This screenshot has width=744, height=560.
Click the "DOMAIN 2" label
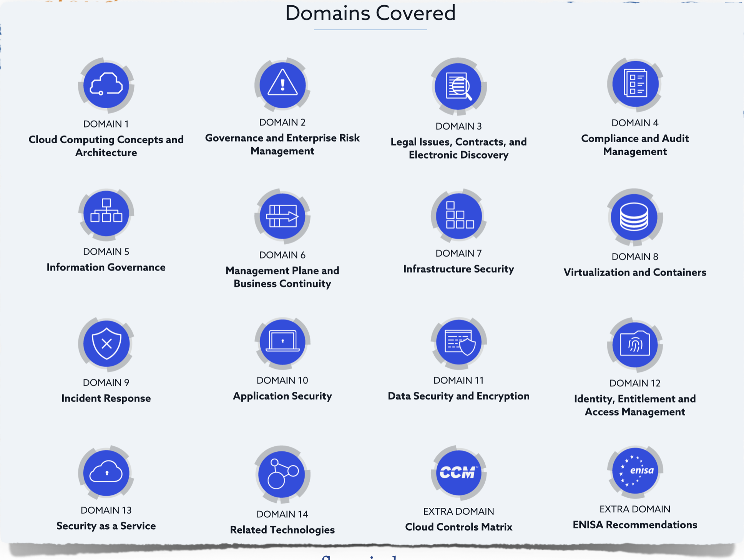point(282,122)
